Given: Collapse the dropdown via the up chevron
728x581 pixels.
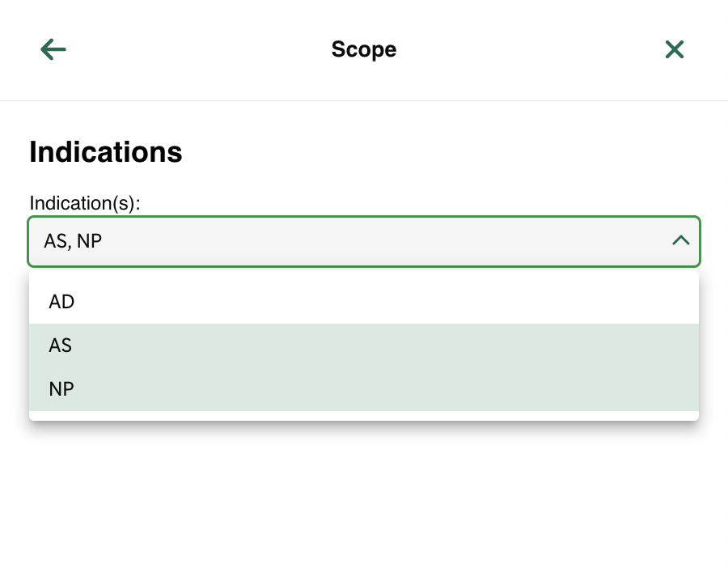Looking at the screenshot, I should pyautogui.click(x=680, y=240).
